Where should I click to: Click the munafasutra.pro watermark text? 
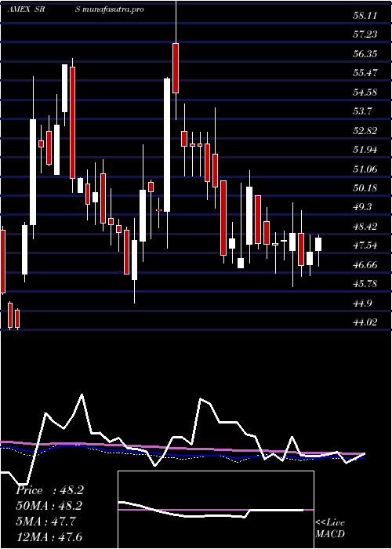(114, 10)
